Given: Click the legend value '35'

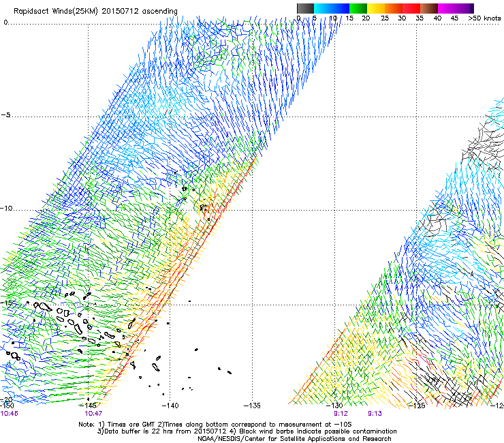Looking at the screenshot, I should (420, 18).
